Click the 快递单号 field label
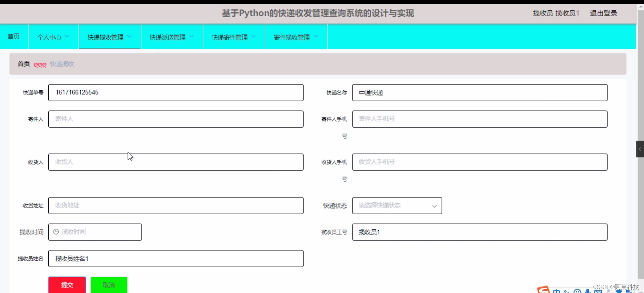Image resolution: width=644 pixels, height=293 pixels. tap(33, 93)
